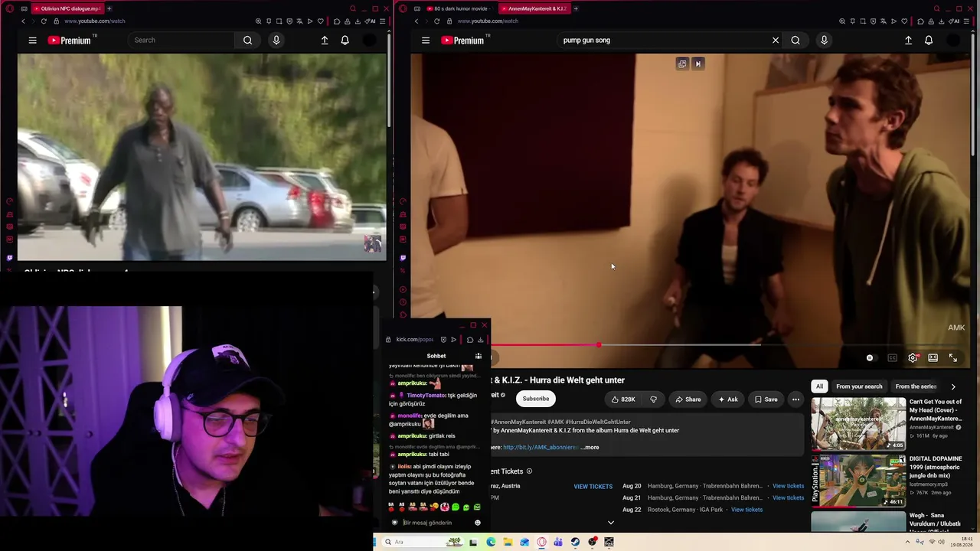
Task: Open File Explorer from the taskbar
Action: pyautogui.click(x=507, y=542)
